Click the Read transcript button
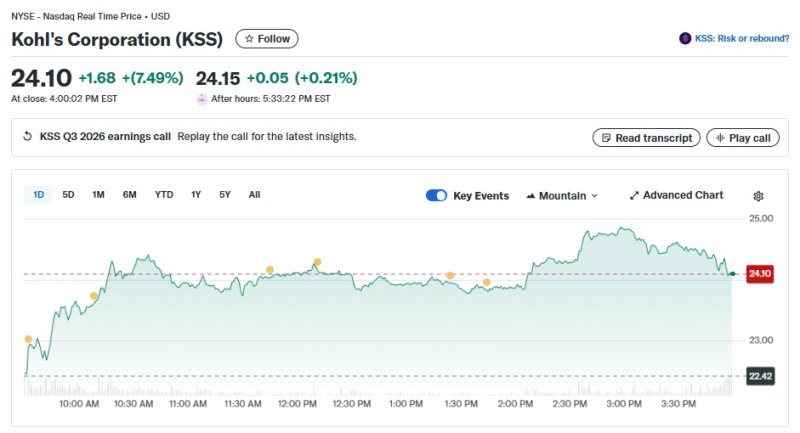800x433 pixels. [646, 138]
